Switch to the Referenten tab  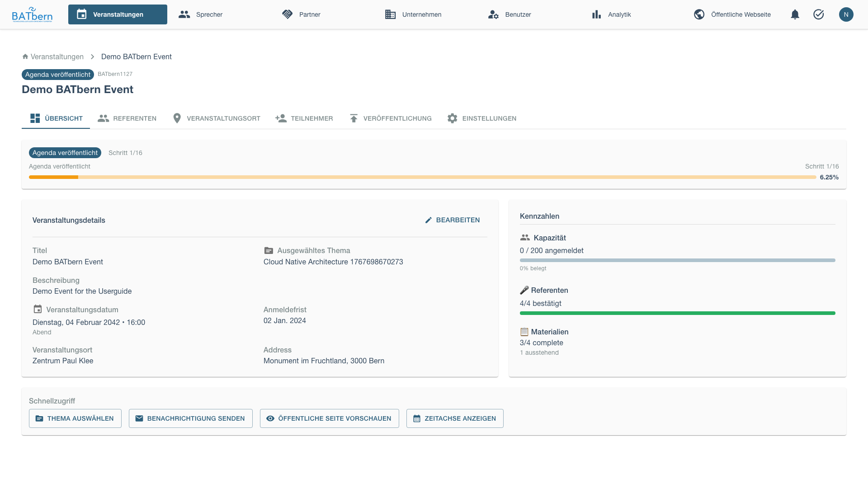coord(127,118)
